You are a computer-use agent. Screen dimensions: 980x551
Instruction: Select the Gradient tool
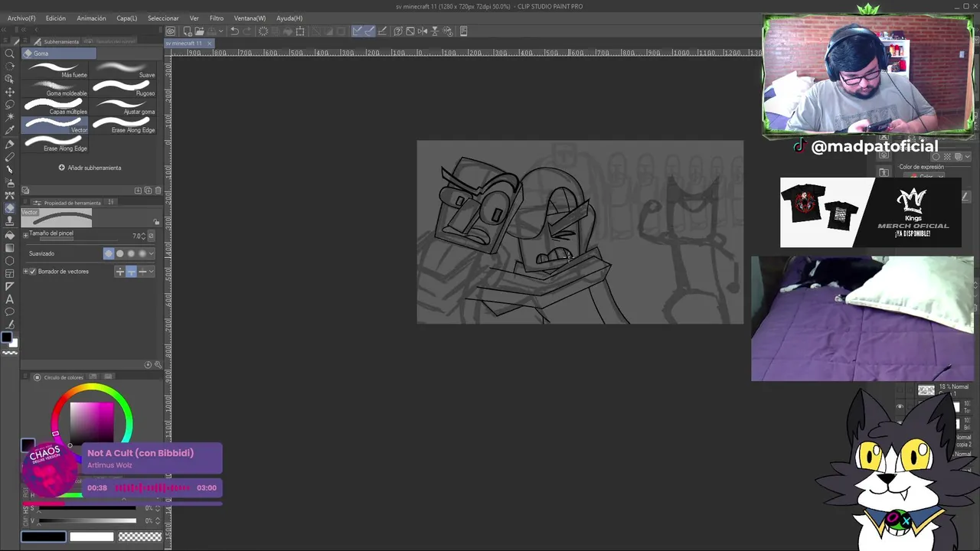[x=10, y=248]
